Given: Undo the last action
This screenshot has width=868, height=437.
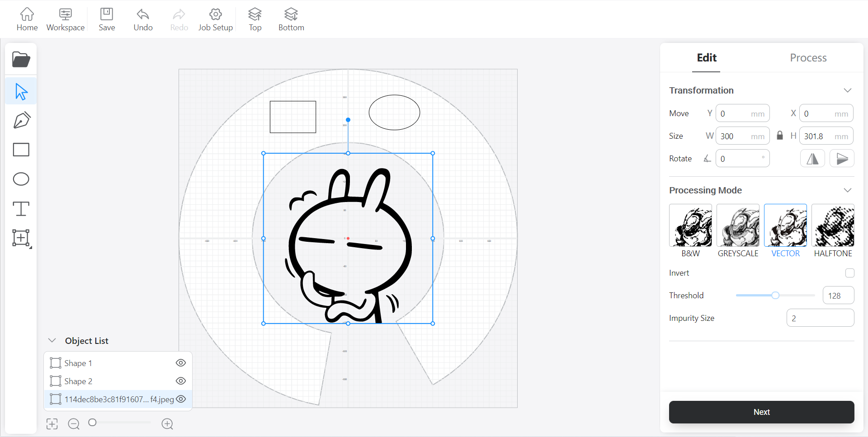Looking at the screenshot, I should pyautogui.click(x=143, y=19).
